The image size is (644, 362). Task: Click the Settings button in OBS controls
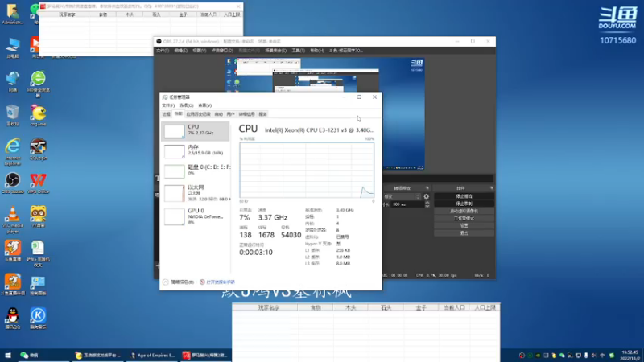pyautogui.click(x=464, y=226)
